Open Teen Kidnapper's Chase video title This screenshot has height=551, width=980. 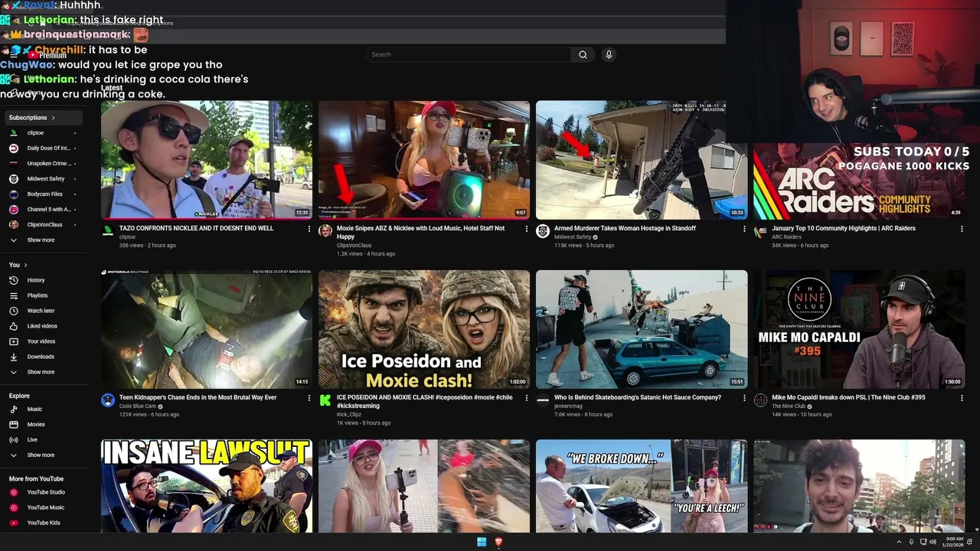point(198,397)
